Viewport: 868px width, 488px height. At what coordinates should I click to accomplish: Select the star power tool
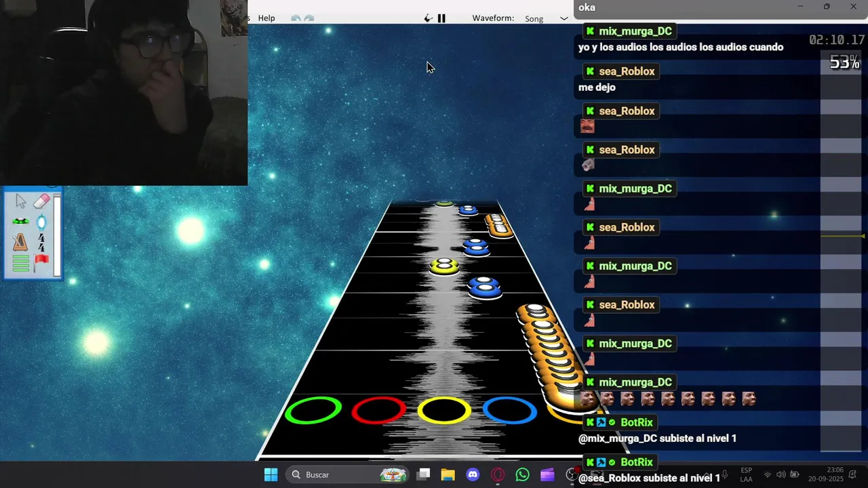click(x=41, y=222)
